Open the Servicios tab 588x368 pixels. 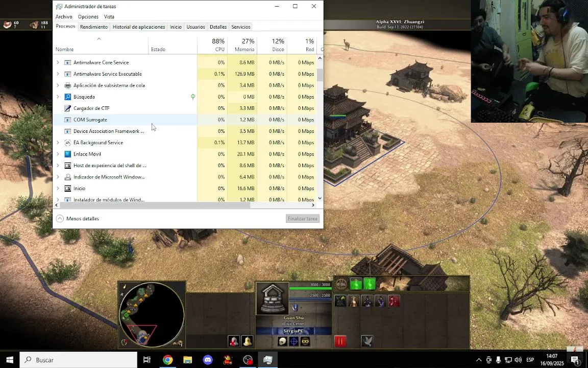241,27
